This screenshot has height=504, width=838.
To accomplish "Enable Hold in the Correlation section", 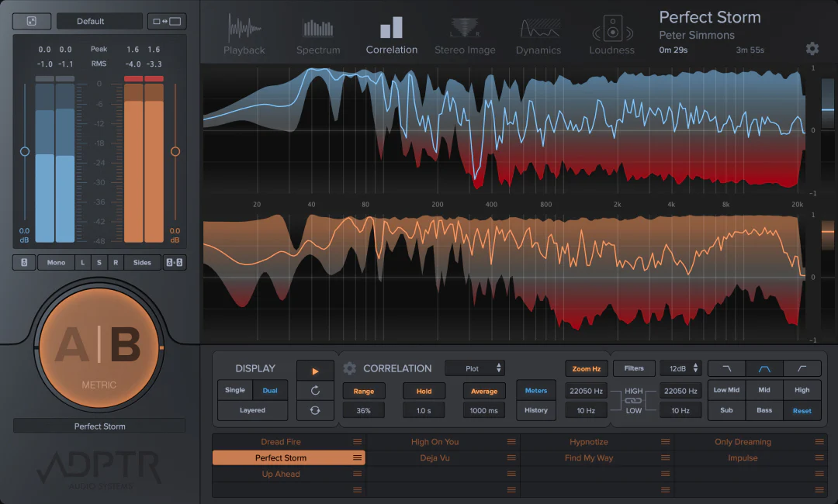I will [424, 391].
